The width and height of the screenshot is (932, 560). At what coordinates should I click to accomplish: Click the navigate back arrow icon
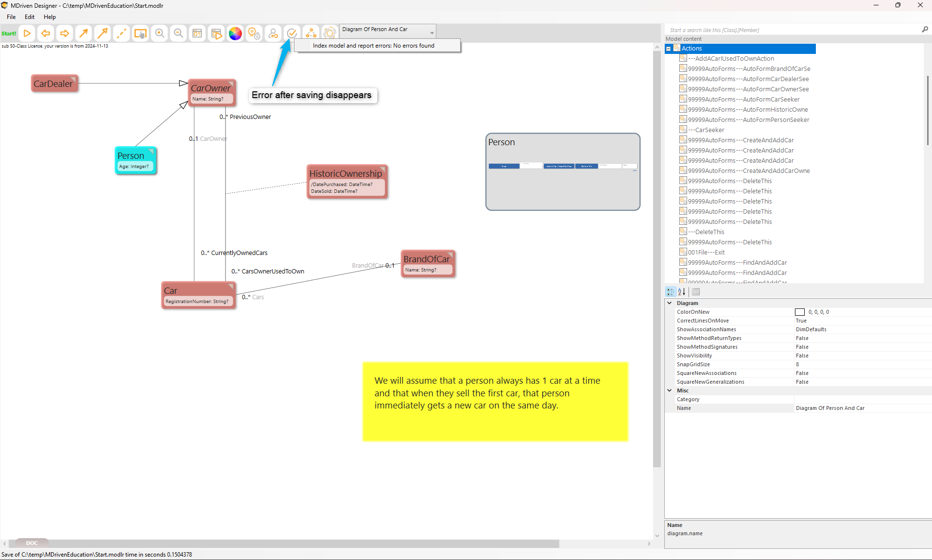pos(46,34)
